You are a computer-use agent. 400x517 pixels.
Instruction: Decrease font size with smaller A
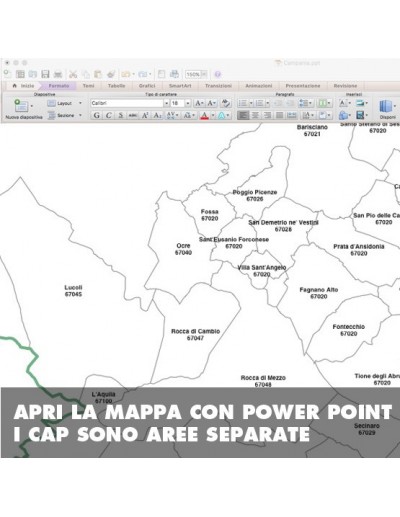point(212,103)
